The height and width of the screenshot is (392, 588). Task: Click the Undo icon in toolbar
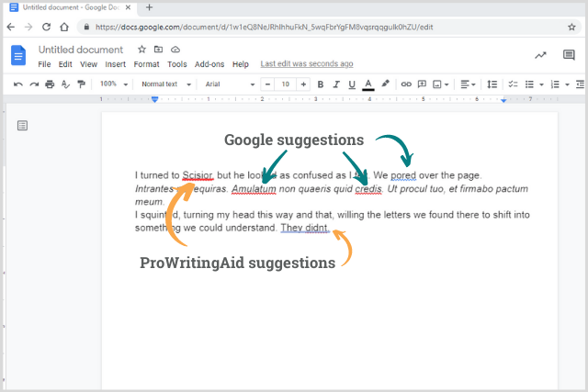click(x=18, y=84)
